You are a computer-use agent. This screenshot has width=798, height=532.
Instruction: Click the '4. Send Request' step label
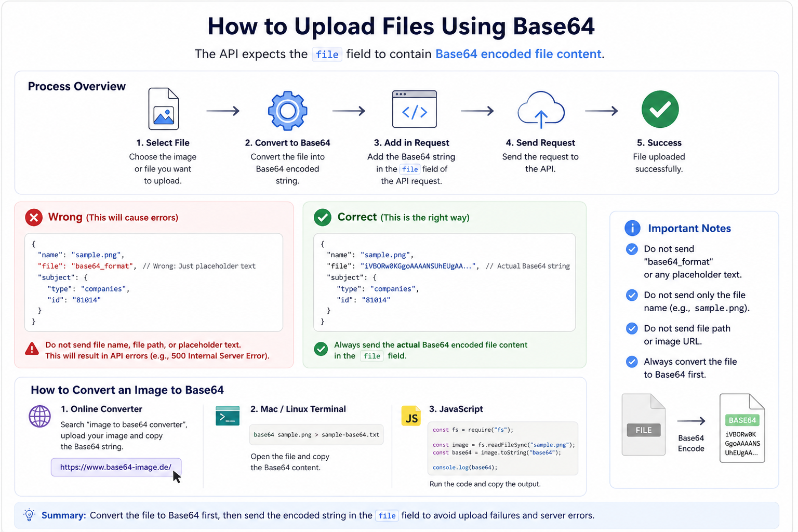click(540, 143)
